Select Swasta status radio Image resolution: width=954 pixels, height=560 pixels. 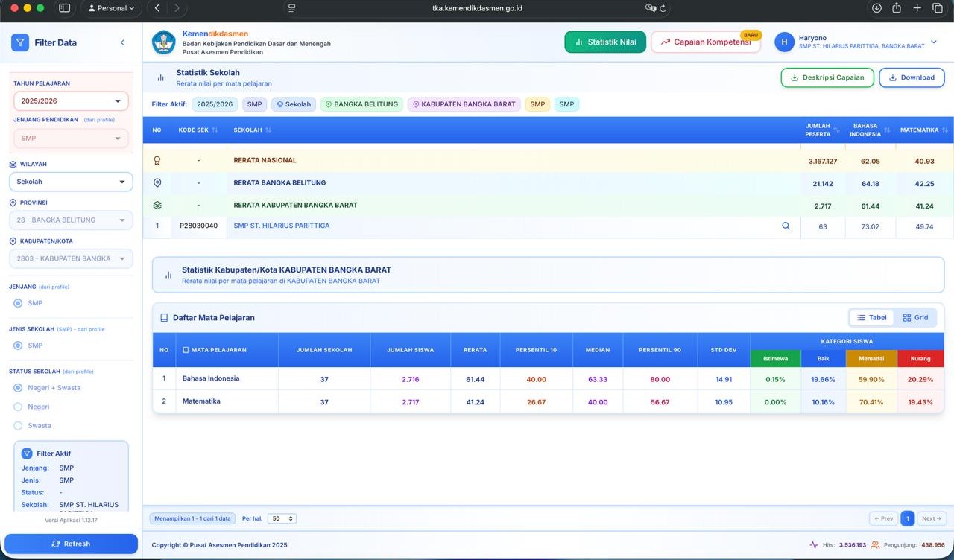click(19, 426)
